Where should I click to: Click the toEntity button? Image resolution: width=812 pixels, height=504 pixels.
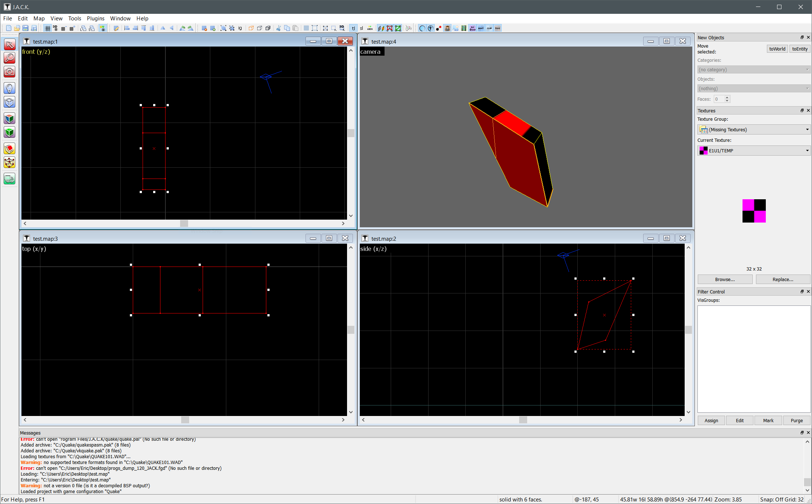(799, 49)
